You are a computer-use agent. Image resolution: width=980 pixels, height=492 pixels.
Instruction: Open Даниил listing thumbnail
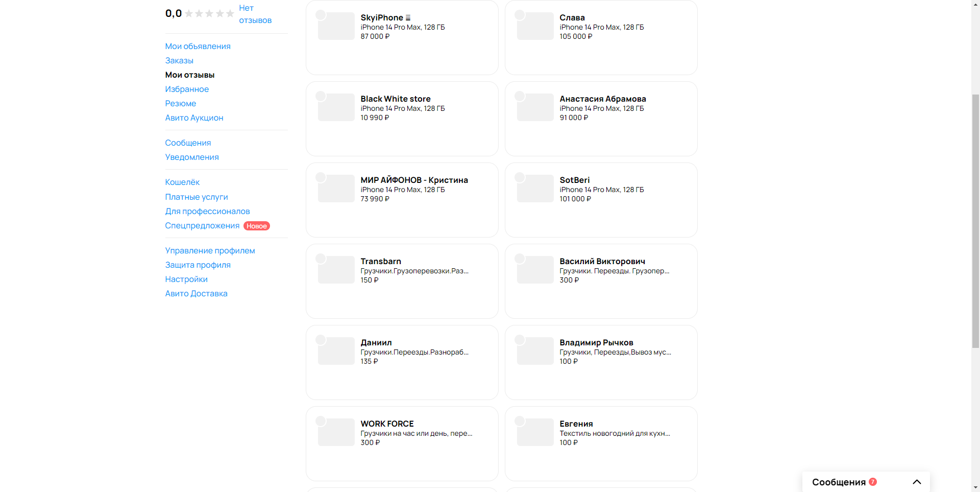pos(336,351)
